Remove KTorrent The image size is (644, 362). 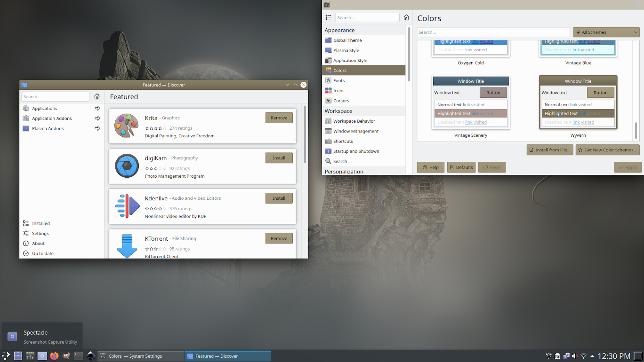279,238
